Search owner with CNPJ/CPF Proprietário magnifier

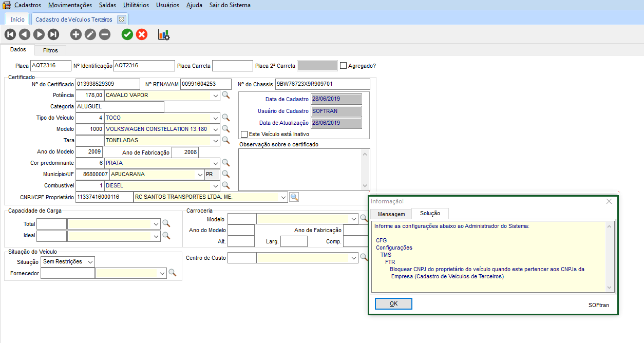(294, 197)
